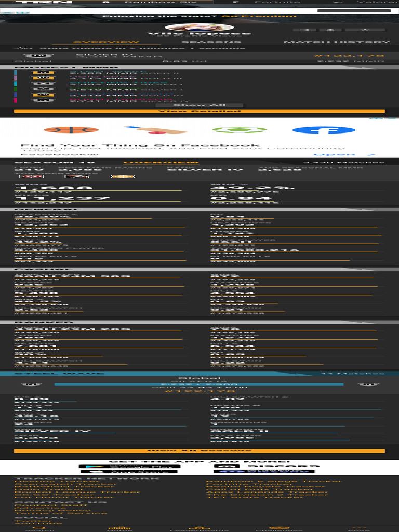Open the Rainbow 6 Siege Tracker link

point(274,482)
